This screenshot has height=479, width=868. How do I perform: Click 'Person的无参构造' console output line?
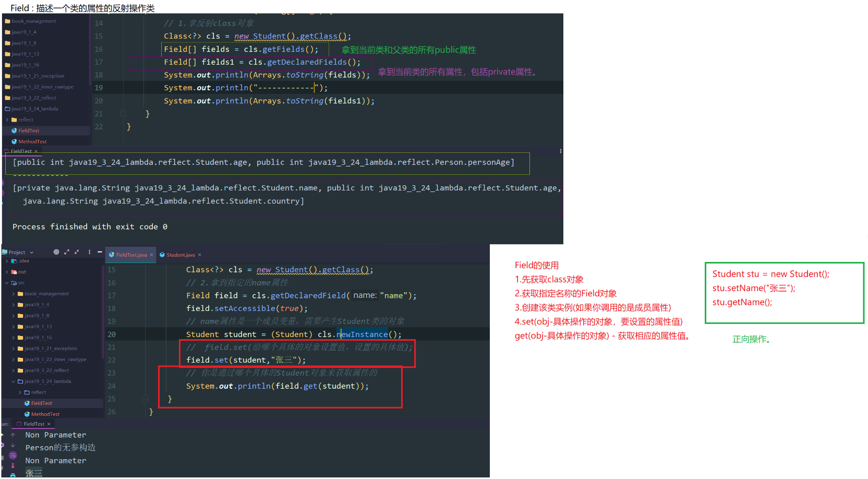click(x=61, y=448)
